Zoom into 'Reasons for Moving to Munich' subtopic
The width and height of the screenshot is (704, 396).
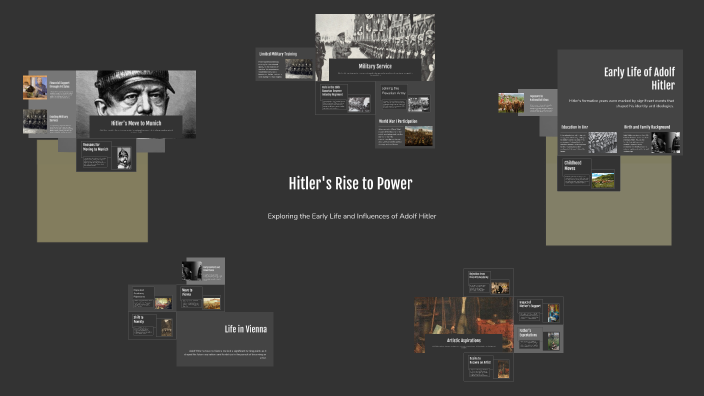click(95, 147)
